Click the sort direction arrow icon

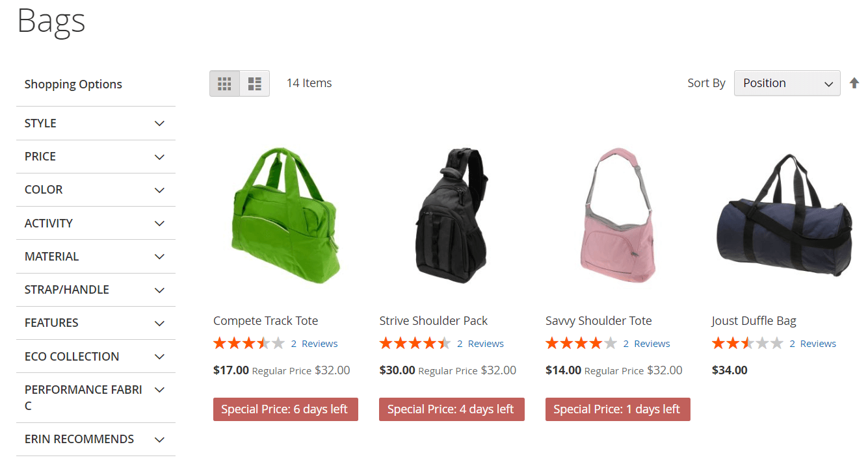[x=854, y=83]
